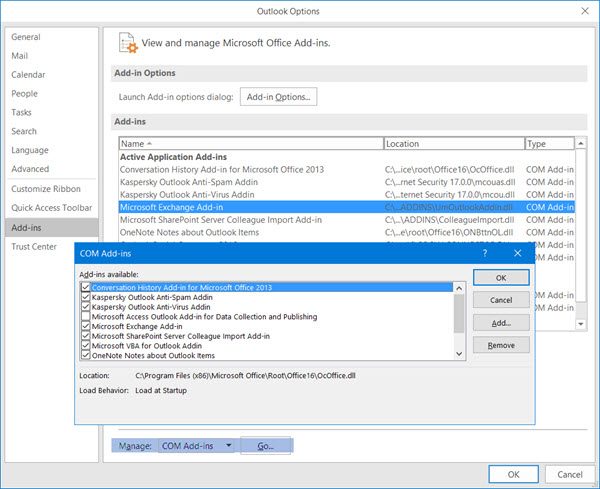Uncheck Conversation History Add-in checkbox
The width and height of the screenshot is (600, 489).
tap(86, 288)
